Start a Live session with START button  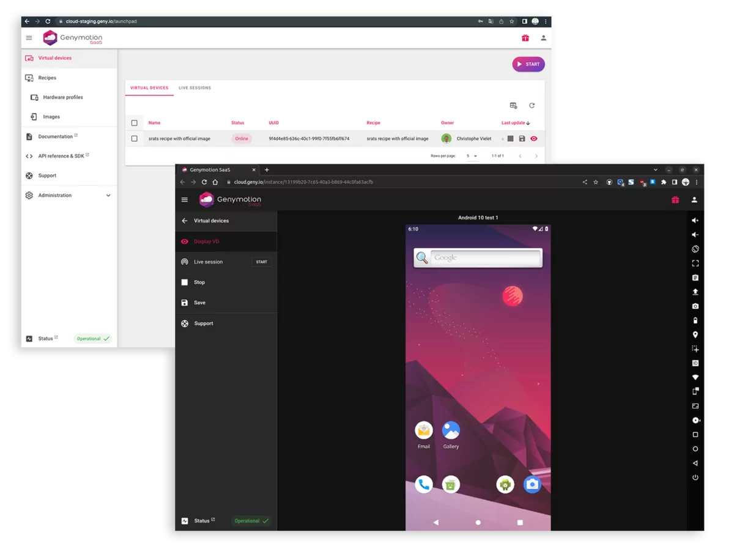(261, 262)
